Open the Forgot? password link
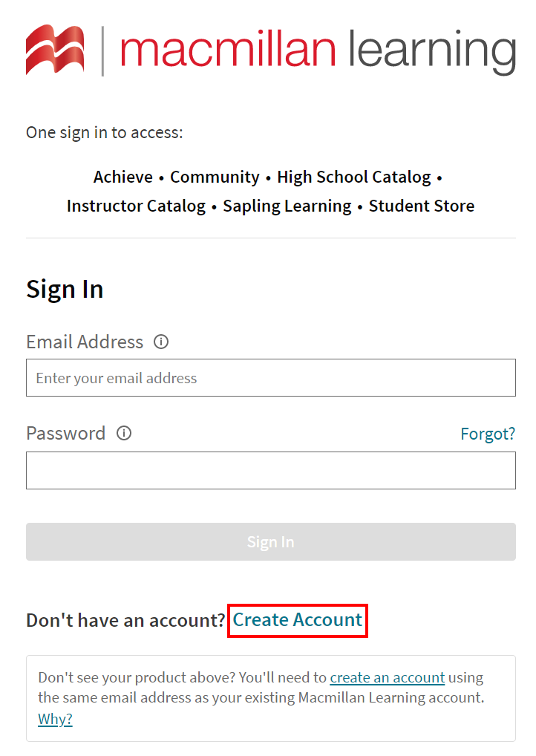The width and height of the screenshot is (536, 756). click(x=488, y=434)
